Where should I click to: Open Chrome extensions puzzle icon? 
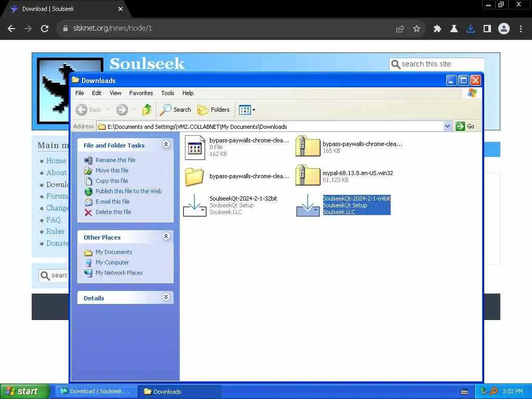(437, 29)
